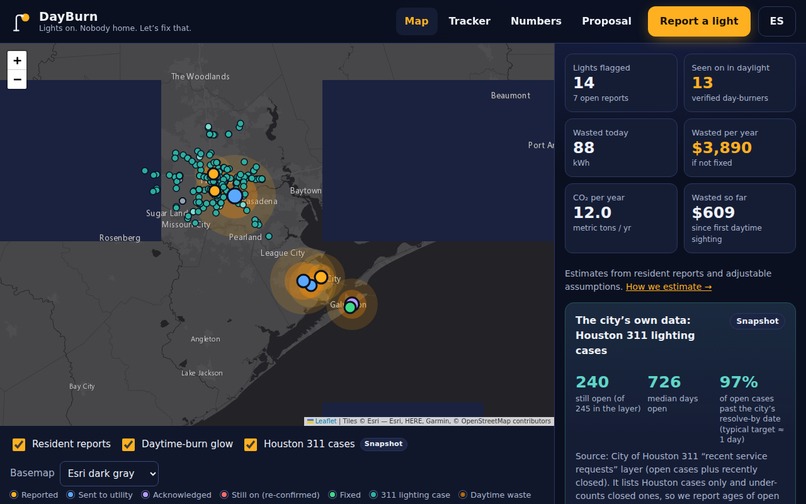The height and width of the screenshot is (504, 806).
Task: Toggle the Resident reports checkbox
Action: click(19, 444)
